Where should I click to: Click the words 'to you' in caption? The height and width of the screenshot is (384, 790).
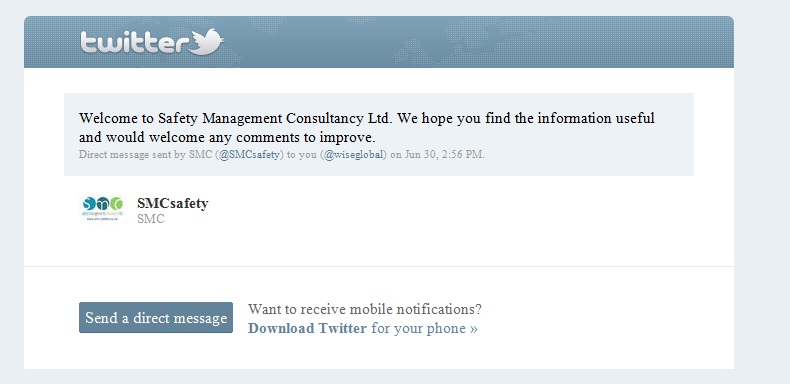click(x=301, y=155)
